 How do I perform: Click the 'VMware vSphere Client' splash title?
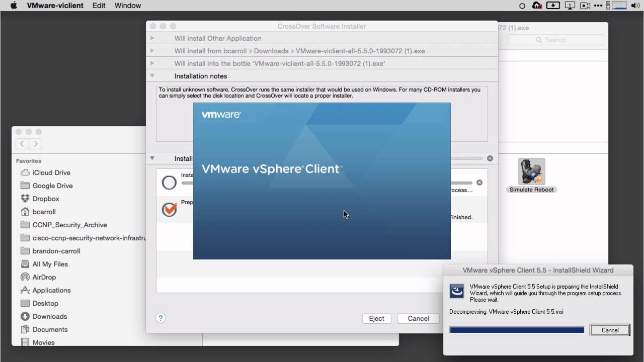click(x=272, y=169)
